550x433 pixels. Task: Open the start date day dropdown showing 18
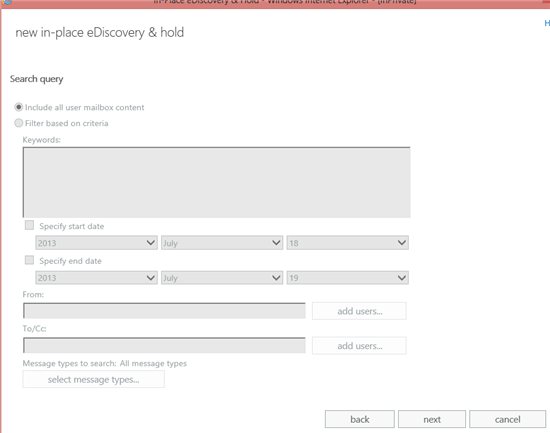coord(348,243)
